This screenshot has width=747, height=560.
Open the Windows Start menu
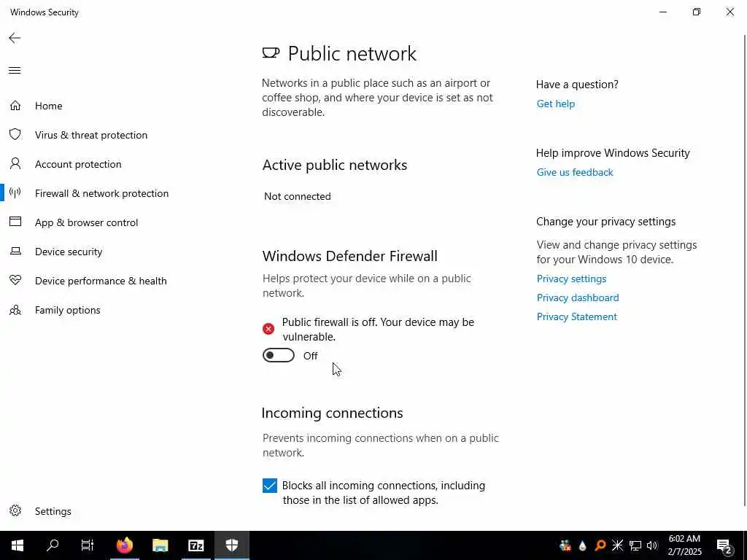(x=18, y=545)
